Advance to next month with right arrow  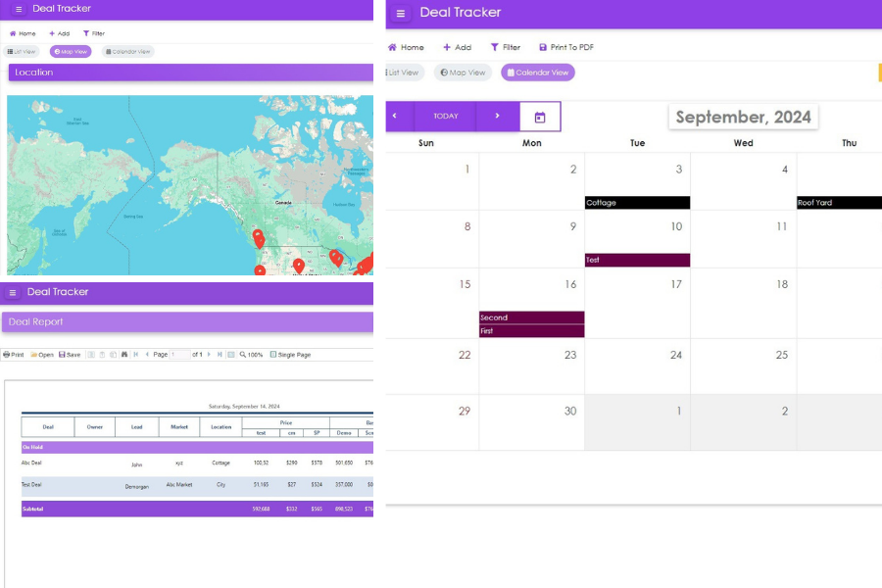tap(497, 116)
